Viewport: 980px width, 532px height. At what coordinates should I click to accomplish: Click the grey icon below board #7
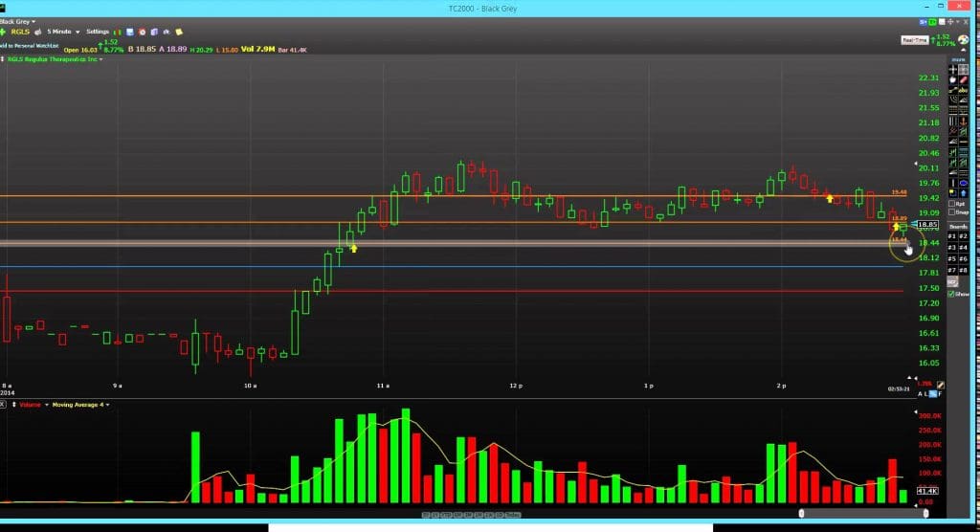tap(952, 281)
